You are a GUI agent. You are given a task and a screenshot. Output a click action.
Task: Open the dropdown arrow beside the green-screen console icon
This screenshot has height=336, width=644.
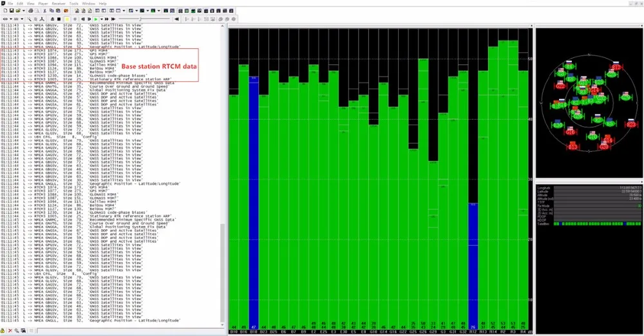point(158,11)
